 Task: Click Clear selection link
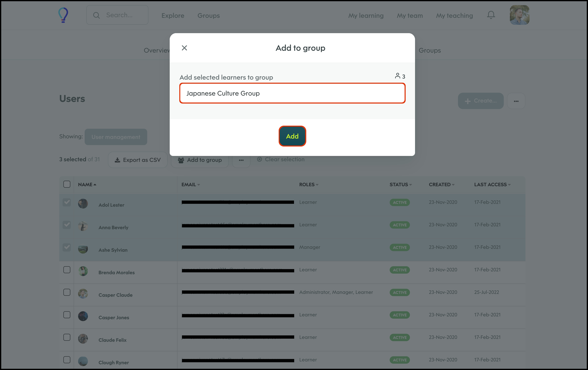[x=281, y=159]
